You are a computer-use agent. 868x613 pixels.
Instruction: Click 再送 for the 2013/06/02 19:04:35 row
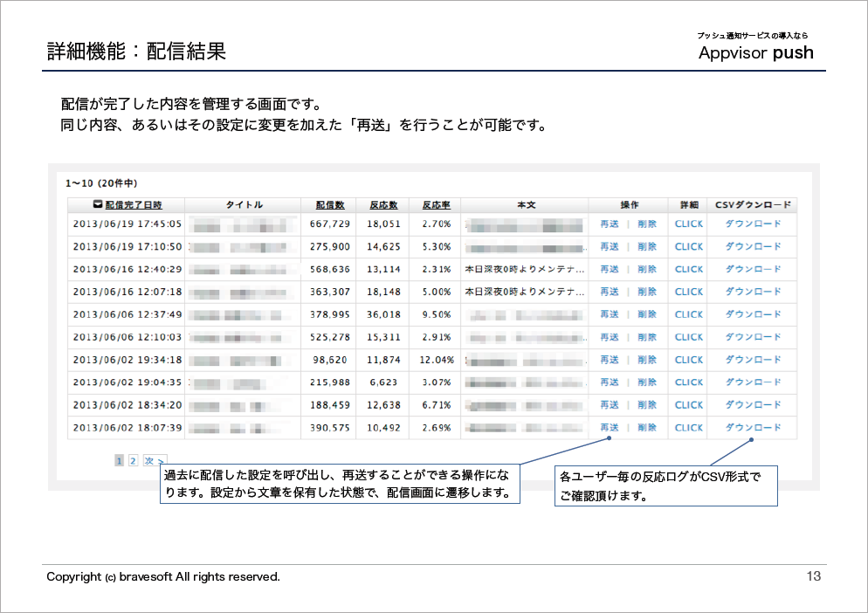[x=610, y=382]
